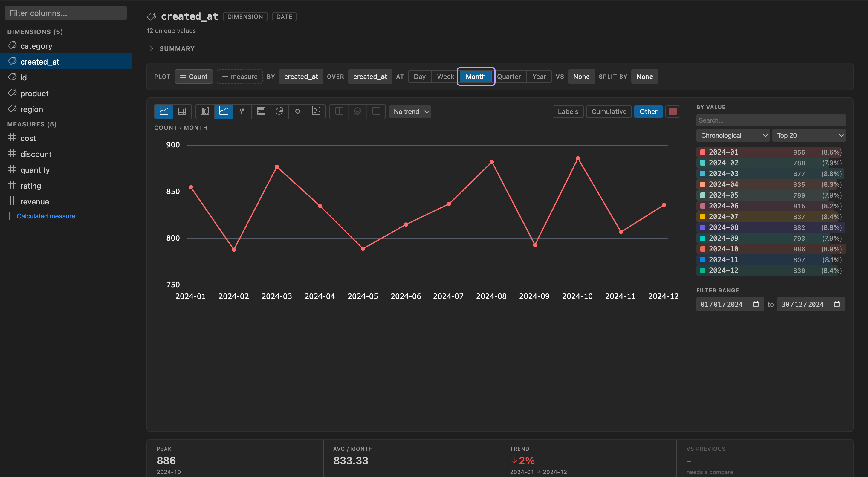Open the VS None selector
Viewport: 868px width, 477px height.
click(x=581, y=77)
